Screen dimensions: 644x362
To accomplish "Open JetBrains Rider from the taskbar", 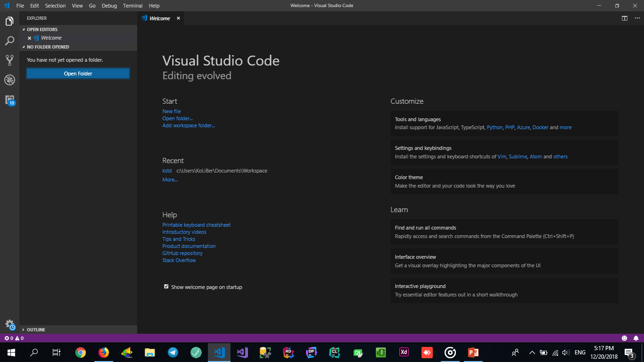I will (289, 352).
